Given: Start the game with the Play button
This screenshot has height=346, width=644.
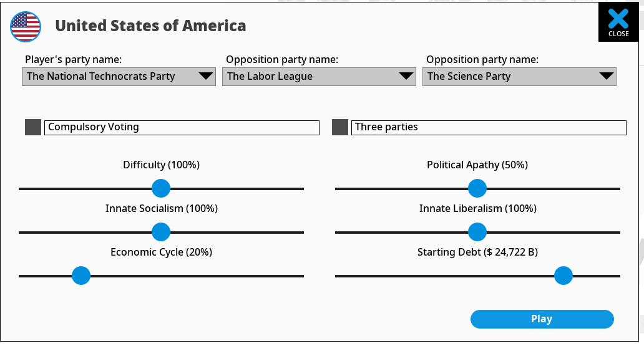Looking at the screenshot, I should coord(542,319).
